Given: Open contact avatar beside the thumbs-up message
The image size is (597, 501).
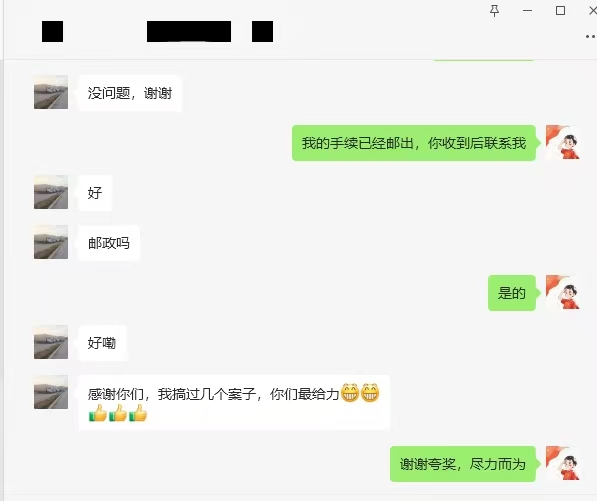Looking at the screenshot, I should [x=51, y=392].
